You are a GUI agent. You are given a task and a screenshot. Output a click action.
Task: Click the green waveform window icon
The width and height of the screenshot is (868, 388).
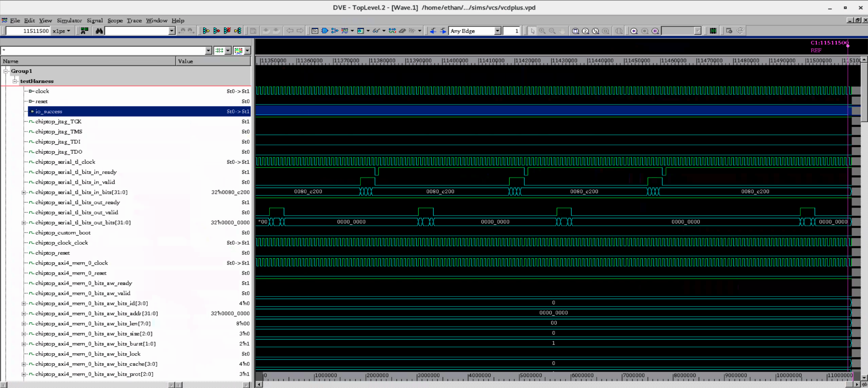pos(713,31)
